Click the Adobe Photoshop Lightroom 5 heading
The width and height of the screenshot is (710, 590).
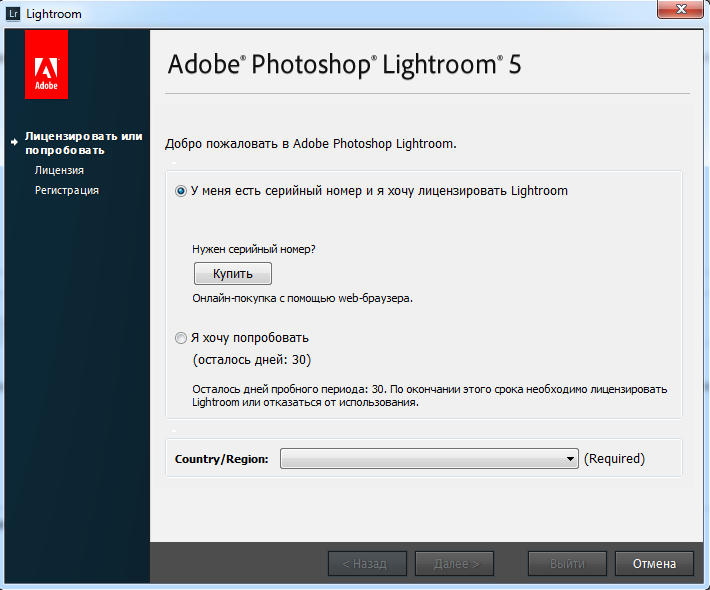click(x=345, y=64)
